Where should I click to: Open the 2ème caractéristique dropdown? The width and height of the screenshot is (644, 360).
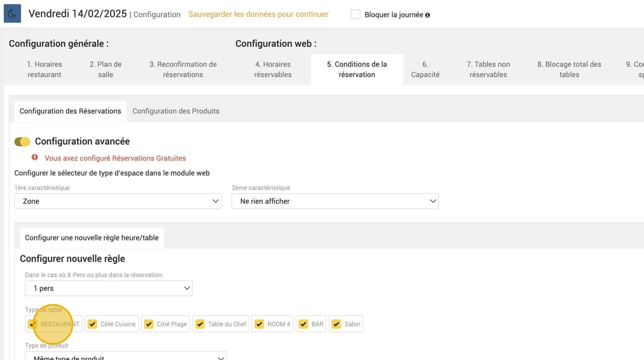335,201
